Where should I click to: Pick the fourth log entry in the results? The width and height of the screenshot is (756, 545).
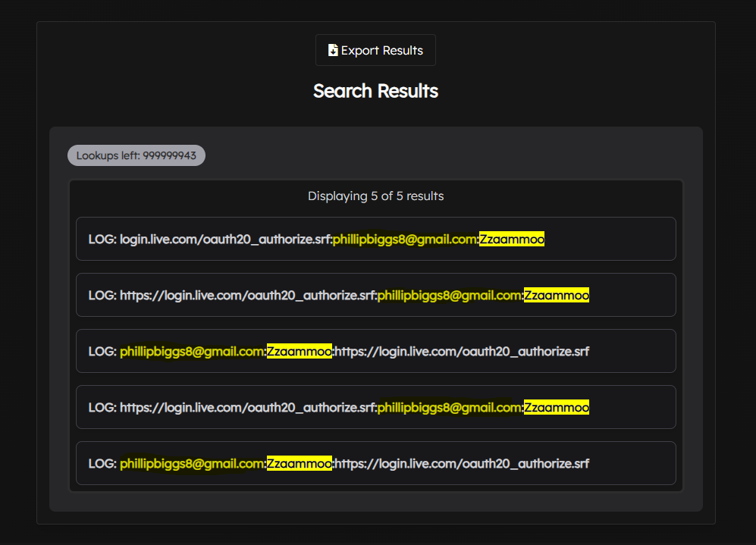pos(376,407)
